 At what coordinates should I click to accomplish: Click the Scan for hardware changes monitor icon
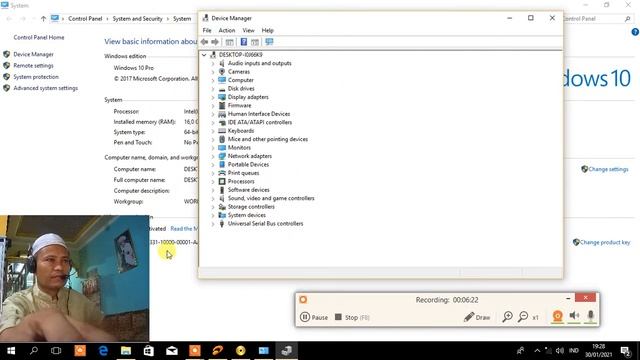(x=269, y=42)
